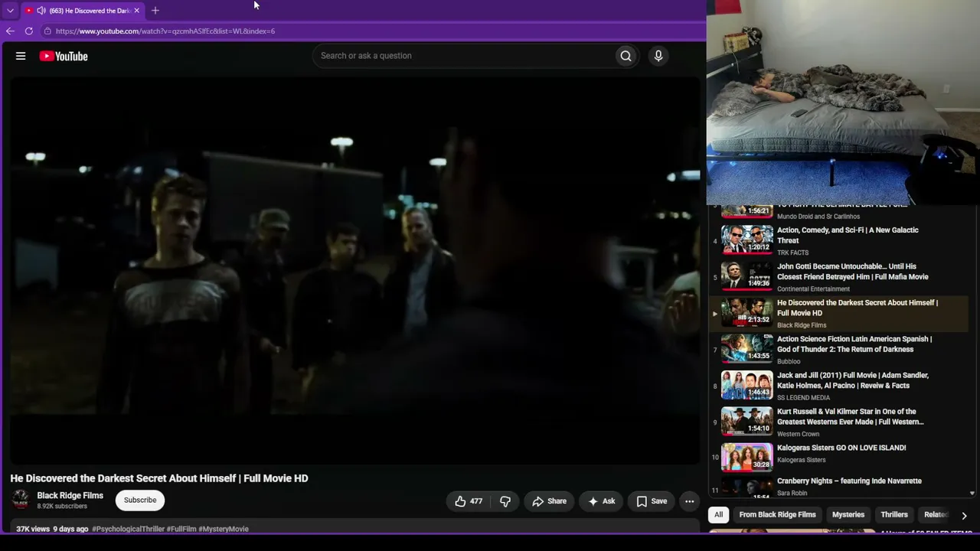
Task: Click 'Western Crown' channel in playlist
Action: click(x=798, y=434)
